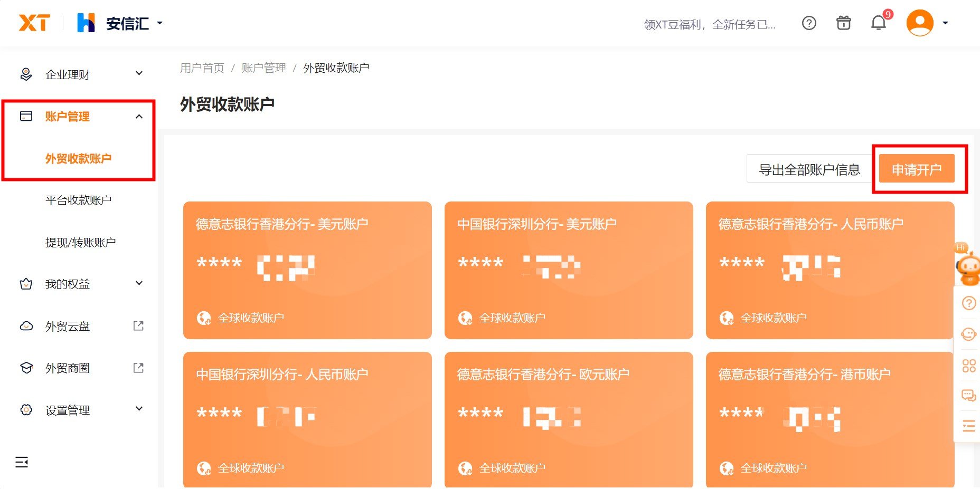Click the Hi robot assistant mascot
The image size is (980, 489).
tap(968, 265)
